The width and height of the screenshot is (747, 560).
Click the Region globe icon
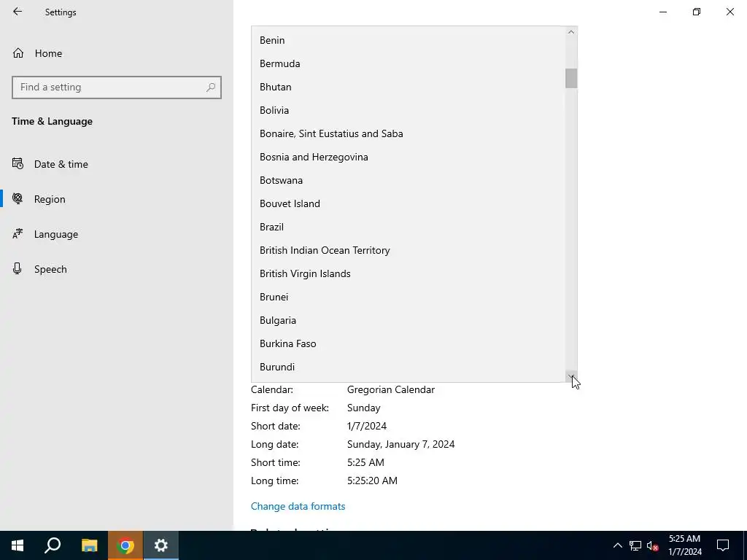pyautogui.click(x=18, y=198)
